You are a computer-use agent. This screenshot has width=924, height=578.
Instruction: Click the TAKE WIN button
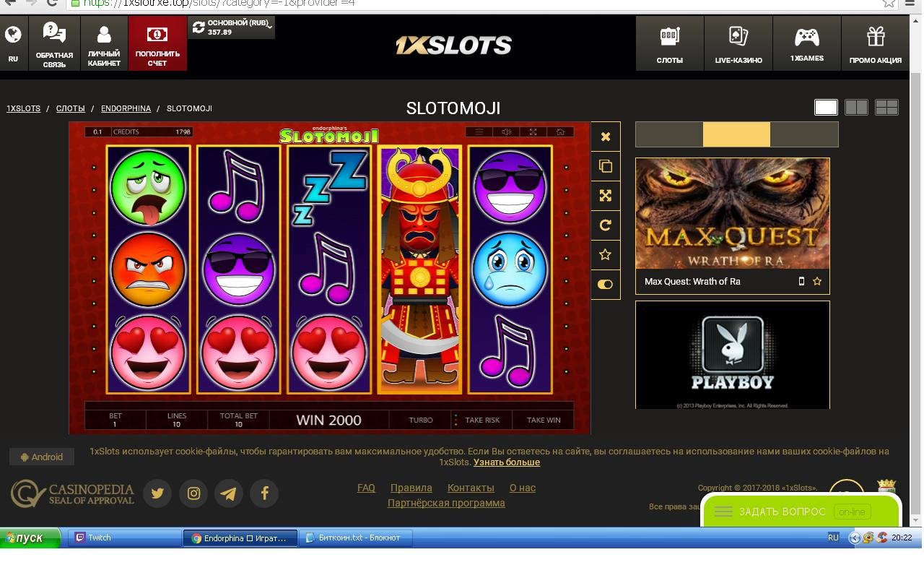click(x=544, y=420)
